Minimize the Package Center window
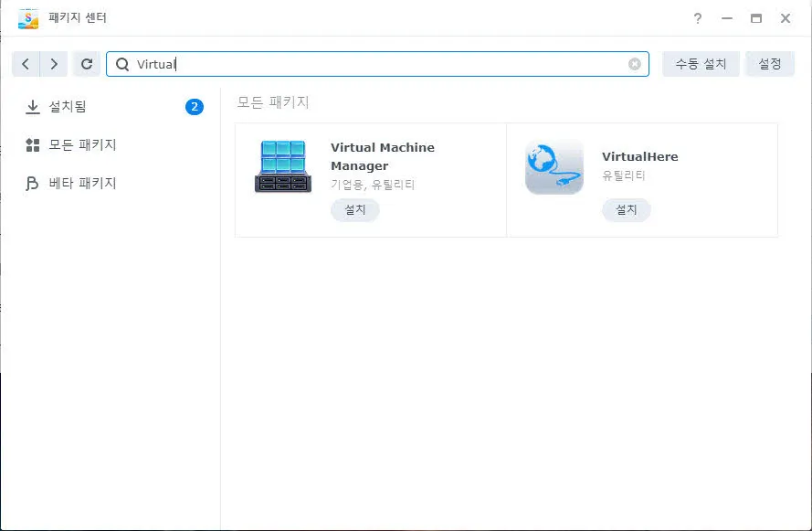 pos(727,18)
